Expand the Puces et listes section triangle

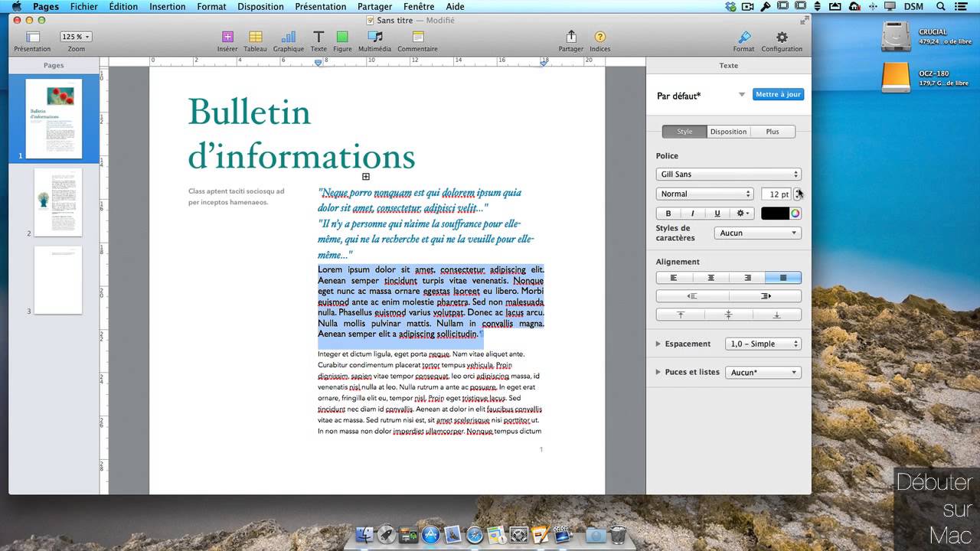[x=658, y=372]
